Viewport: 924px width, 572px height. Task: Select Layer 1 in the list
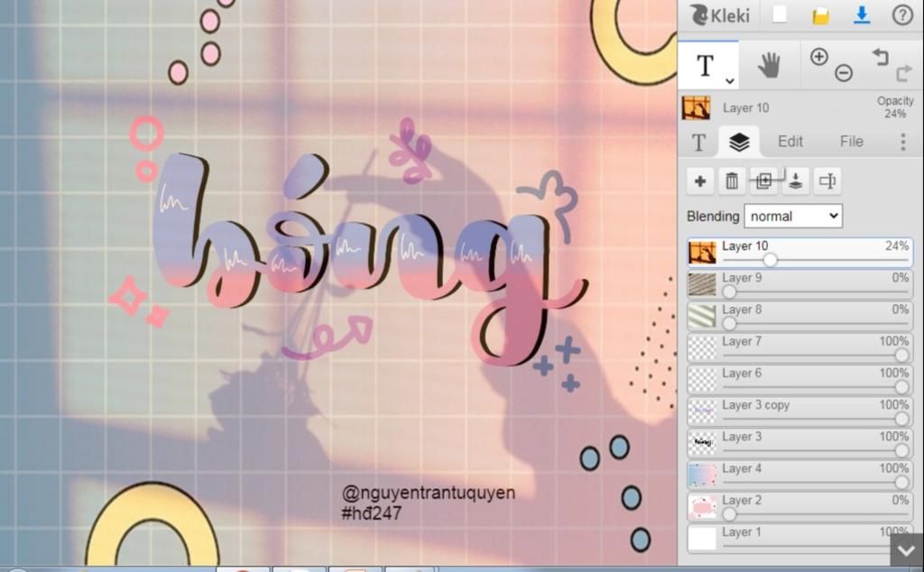(800, 539)
